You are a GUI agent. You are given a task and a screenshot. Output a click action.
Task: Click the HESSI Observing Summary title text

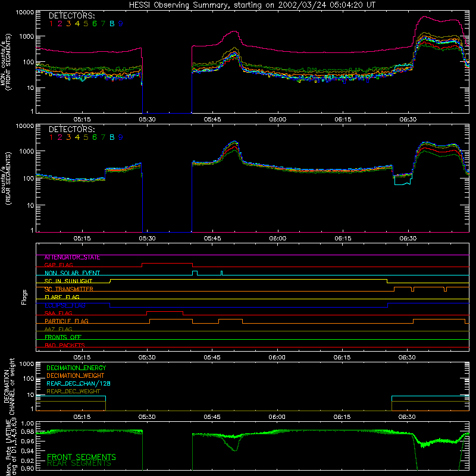point(252,5)
